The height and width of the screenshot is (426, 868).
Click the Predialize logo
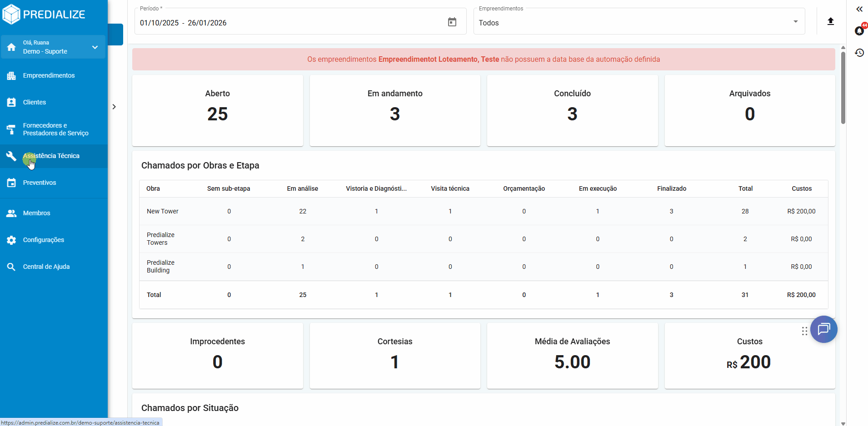point(44,14)
